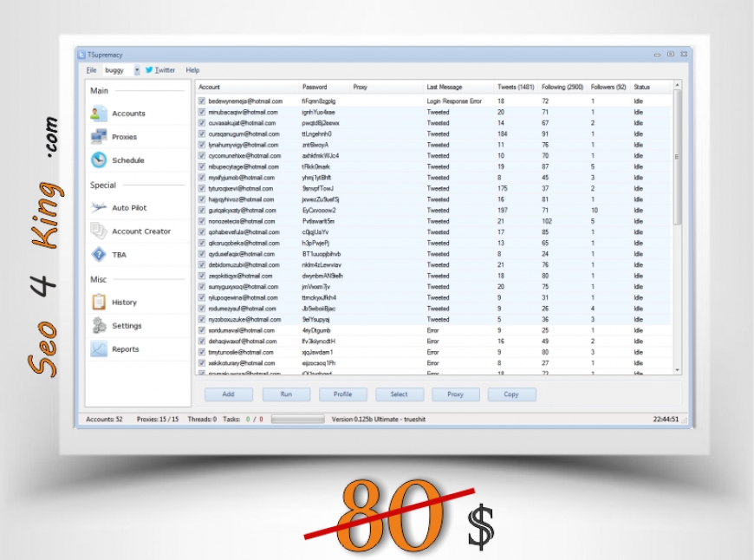Image resolution: width=754 pixels, height=560 pixels.
Task: Click the Proxy button
Action: coord(455,394)
